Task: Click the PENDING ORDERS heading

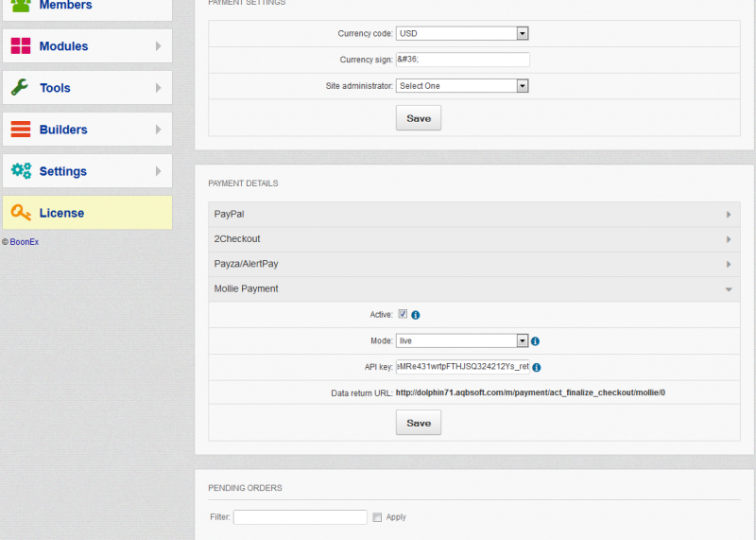Action: coord(245,488)
